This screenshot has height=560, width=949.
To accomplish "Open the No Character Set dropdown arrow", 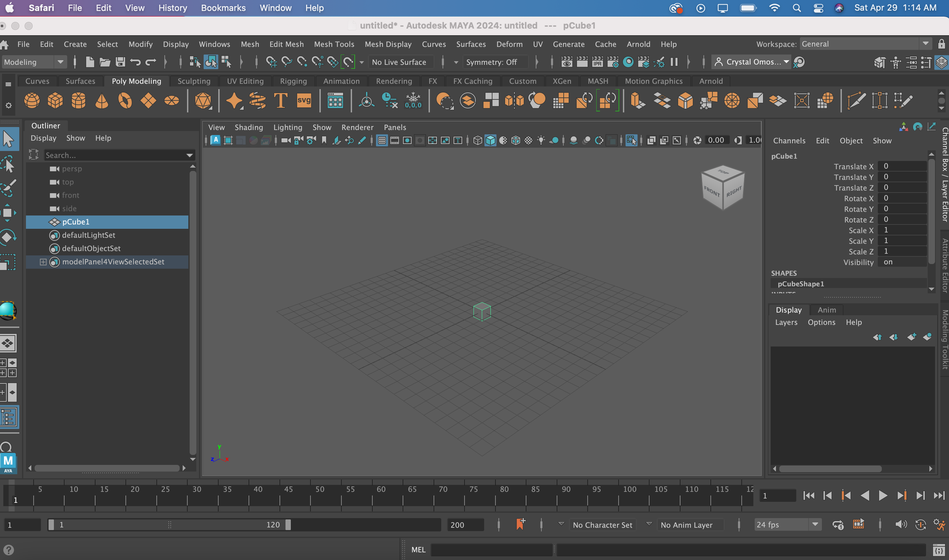I will [x=561, y=524].
